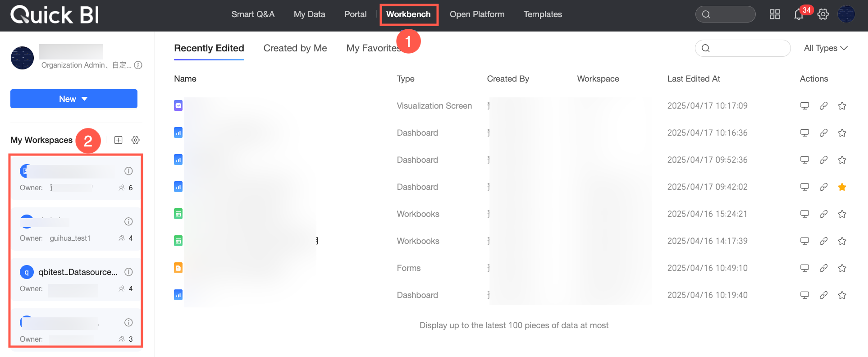This screenshot has height=357, width=868.
Task: Select the guihua_test1 owner workspace card
Action: tap(76, 229)
